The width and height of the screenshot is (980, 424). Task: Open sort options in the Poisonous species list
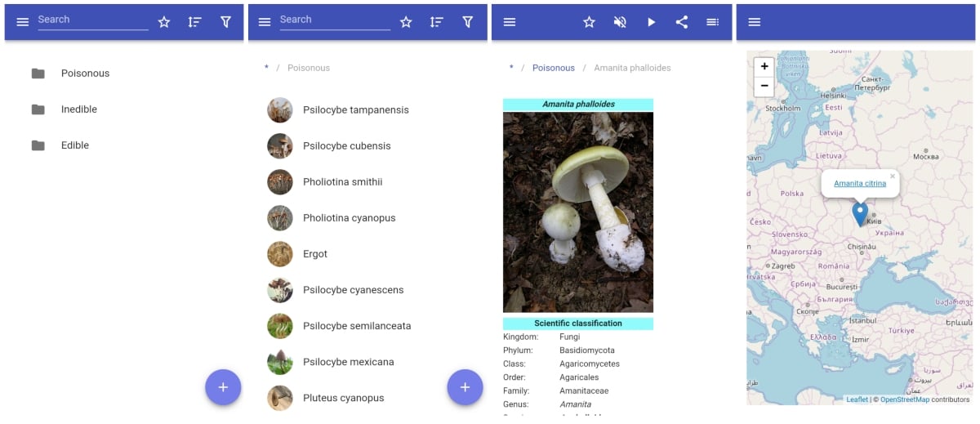436,22
